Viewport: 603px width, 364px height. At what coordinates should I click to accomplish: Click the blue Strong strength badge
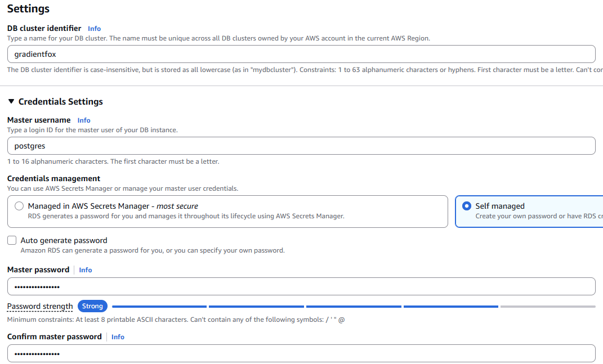pos(92,306)
